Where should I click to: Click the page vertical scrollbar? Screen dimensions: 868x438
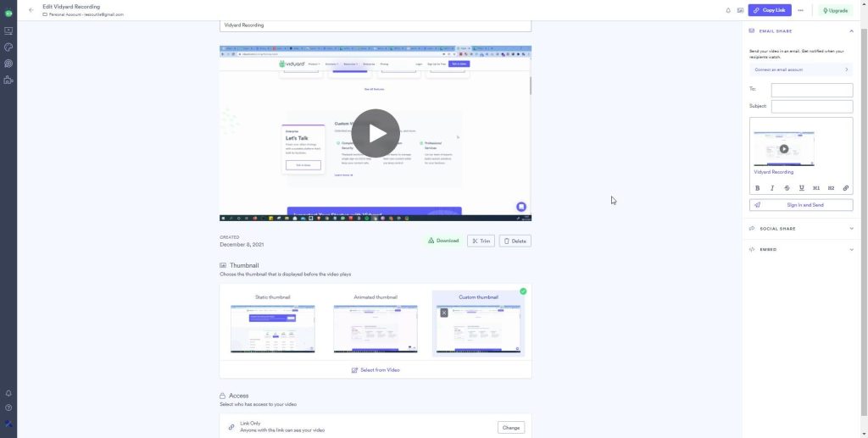(x=865, y=221)
